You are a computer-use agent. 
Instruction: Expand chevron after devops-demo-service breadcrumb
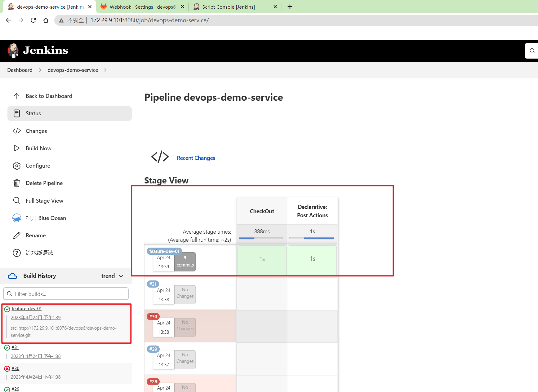[105, 70]
